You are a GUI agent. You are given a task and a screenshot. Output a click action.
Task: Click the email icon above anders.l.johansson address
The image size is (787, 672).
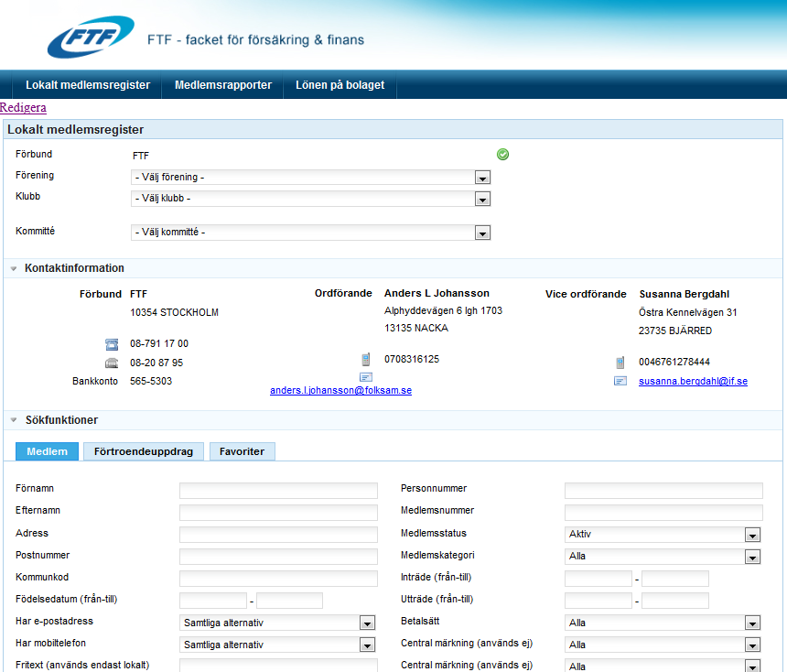click(x=366, y=376)
